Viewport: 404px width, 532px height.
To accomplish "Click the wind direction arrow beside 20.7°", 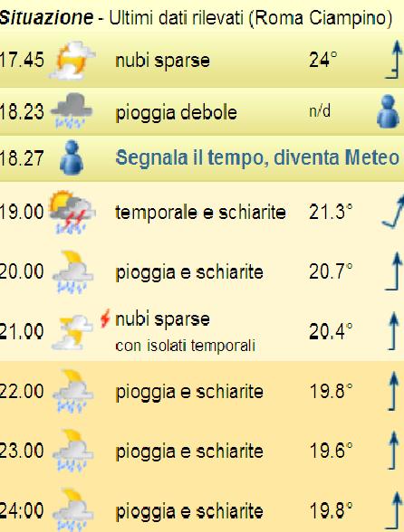I will (394, 271).
